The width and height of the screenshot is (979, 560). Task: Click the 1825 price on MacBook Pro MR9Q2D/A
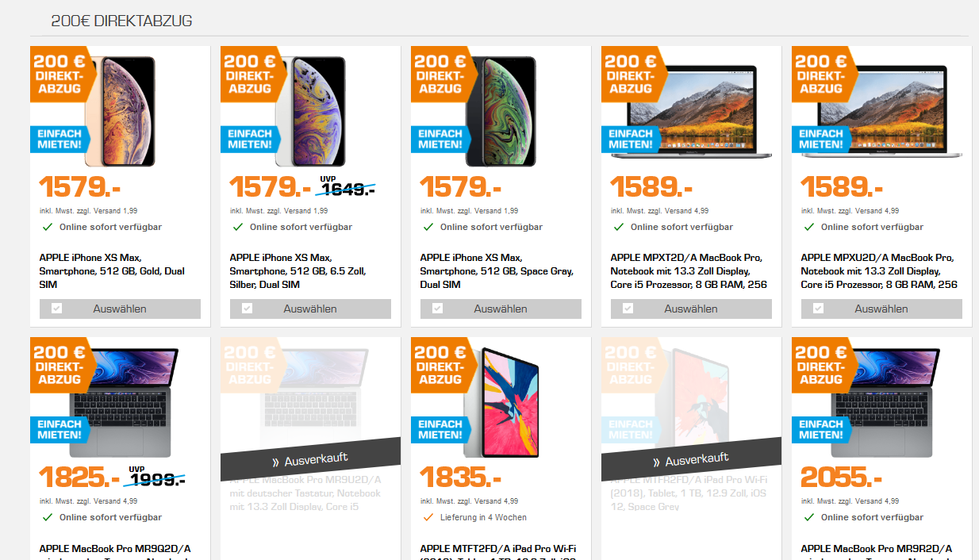[79, 478]
